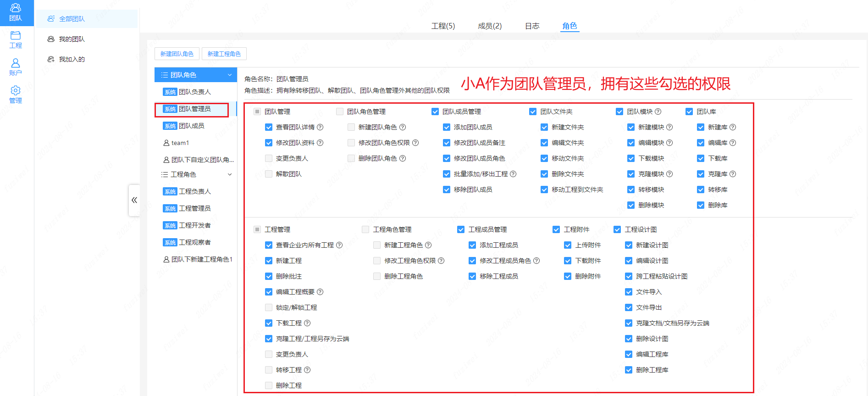Click help icon next to 批量添加/移出工程

coord(513,174)
